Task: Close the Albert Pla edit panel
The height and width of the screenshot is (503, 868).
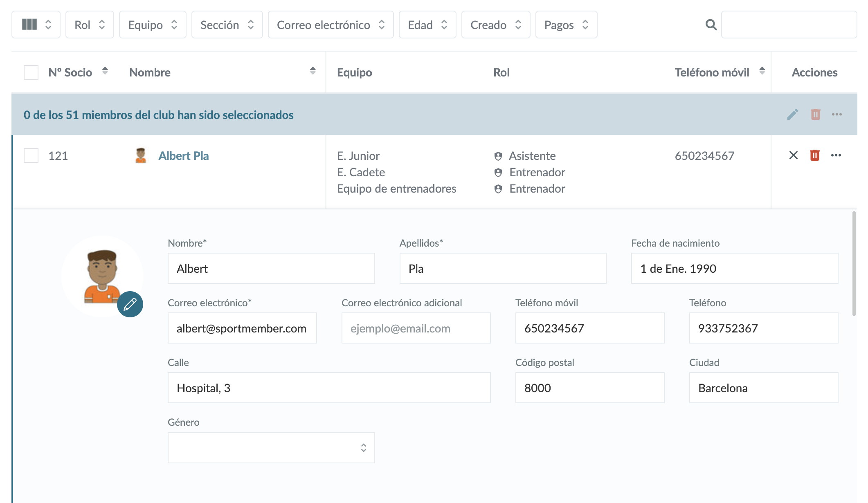Action: click(x=793, y=155)
